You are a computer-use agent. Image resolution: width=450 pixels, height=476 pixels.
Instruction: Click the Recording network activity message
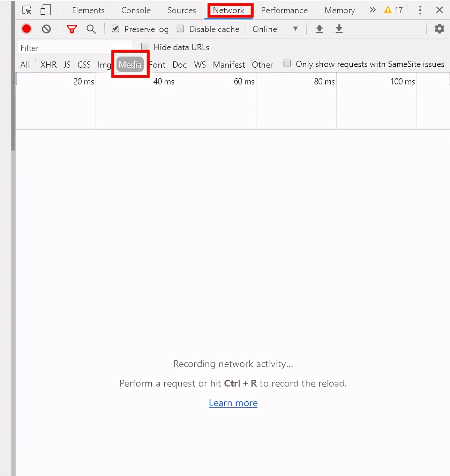tap(233, 364)
